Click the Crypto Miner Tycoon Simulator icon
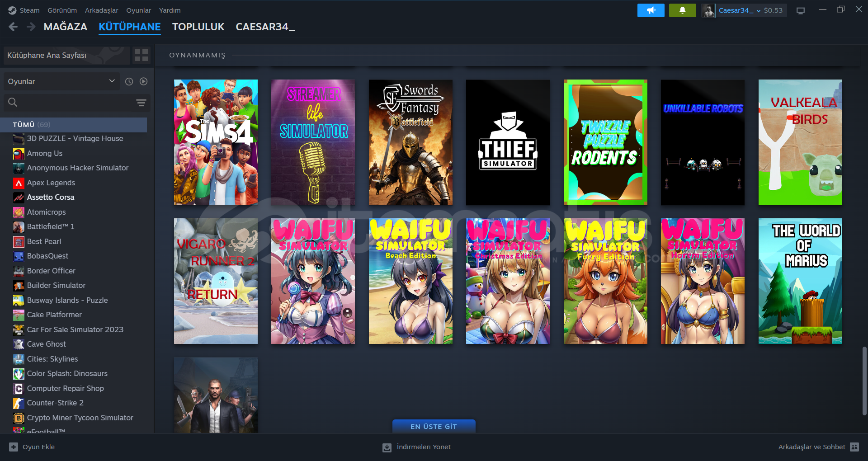 coord(19,418)
